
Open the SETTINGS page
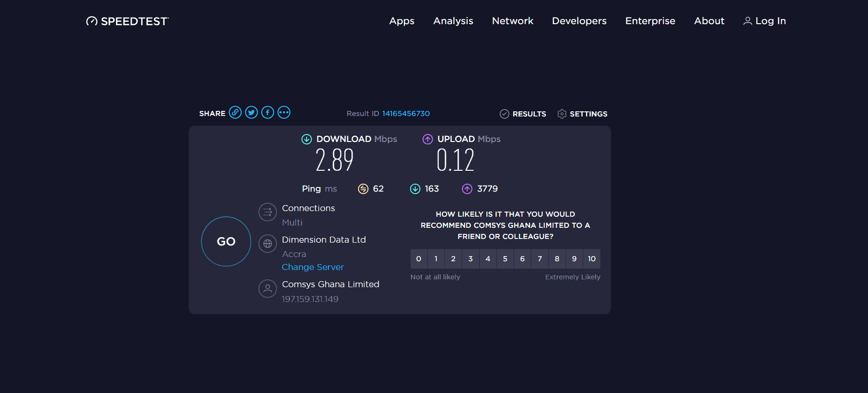589,114
